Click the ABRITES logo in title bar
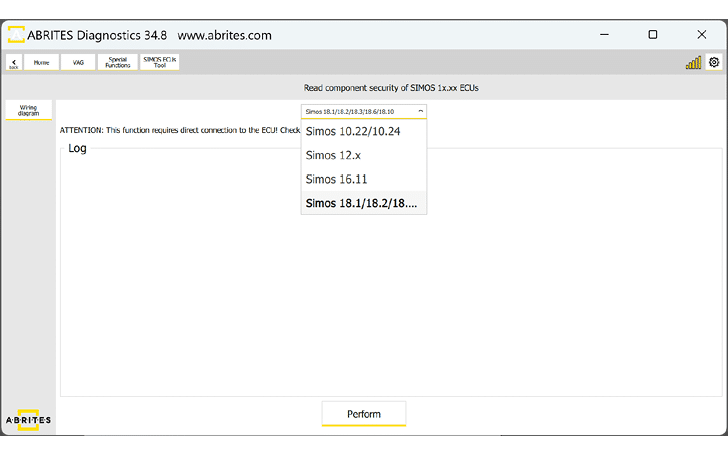 pyautogui.click(x=16, y=35)
